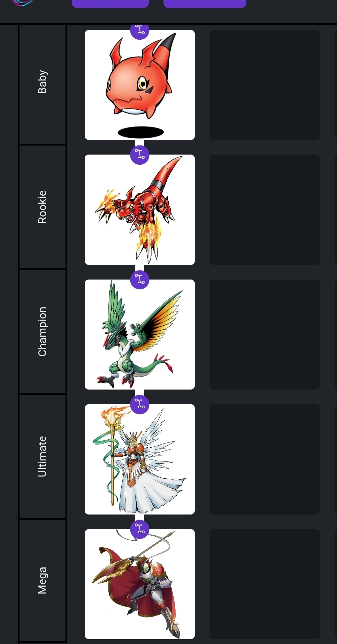Click the connector icon between Ultimate and Mega cards
Viewport: 337px width, 644px height.
[140, 529]
